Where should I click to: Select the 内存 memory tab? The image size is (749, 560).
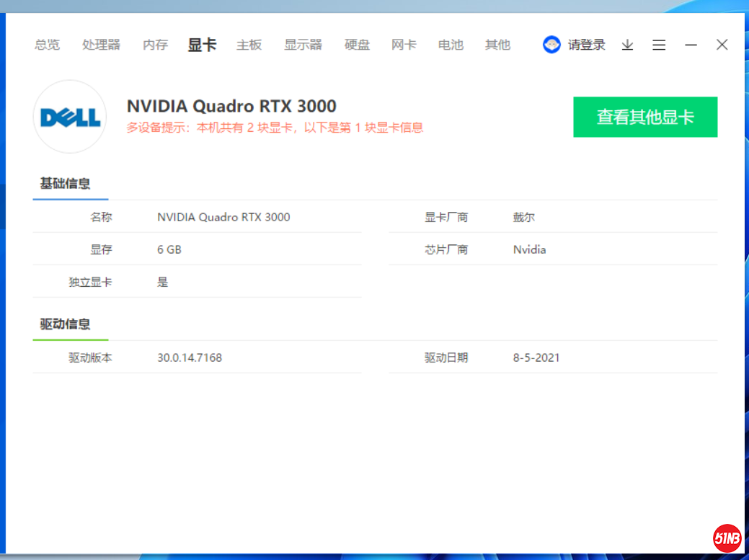pyautogui.click(x=155, y=45)
